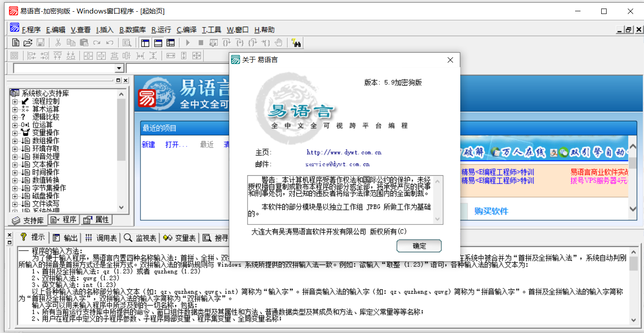
Task: Click the center horizontally in window icon
Action: (x=88, y=56)
